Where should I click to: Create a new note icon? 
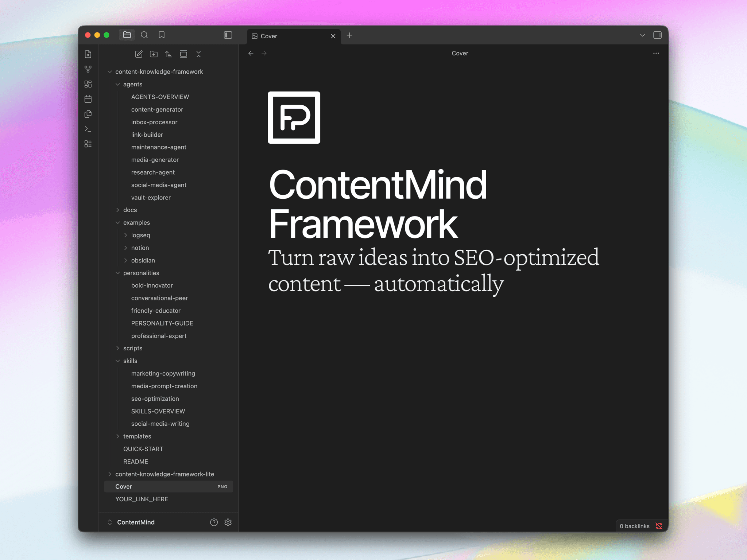coord(139,54)
